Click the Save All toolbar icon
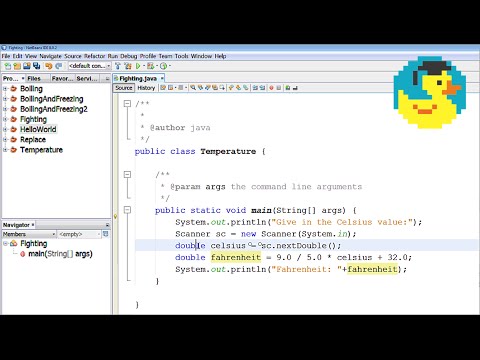This screenshot has height=360, width=480. point(36,66)
